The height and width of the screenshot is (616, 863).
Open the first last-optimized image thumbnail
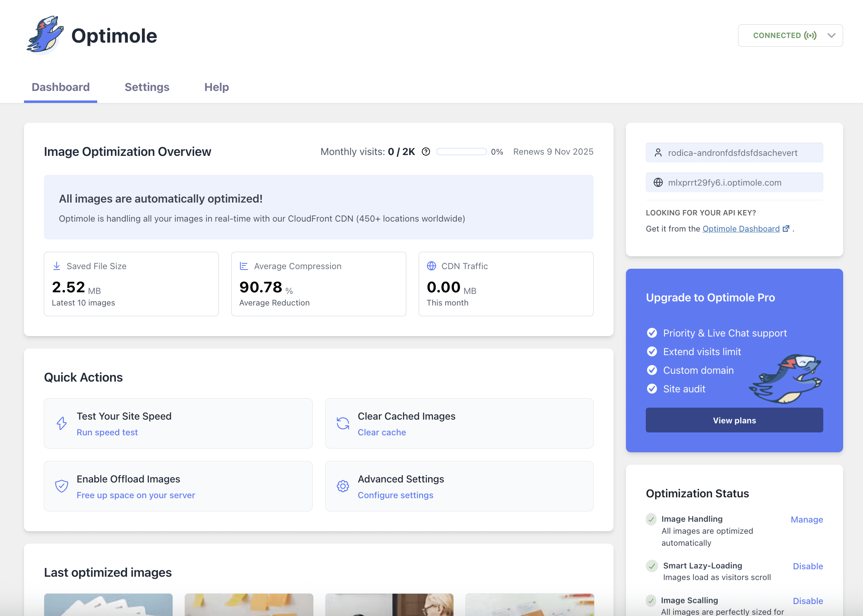point(108,604)
